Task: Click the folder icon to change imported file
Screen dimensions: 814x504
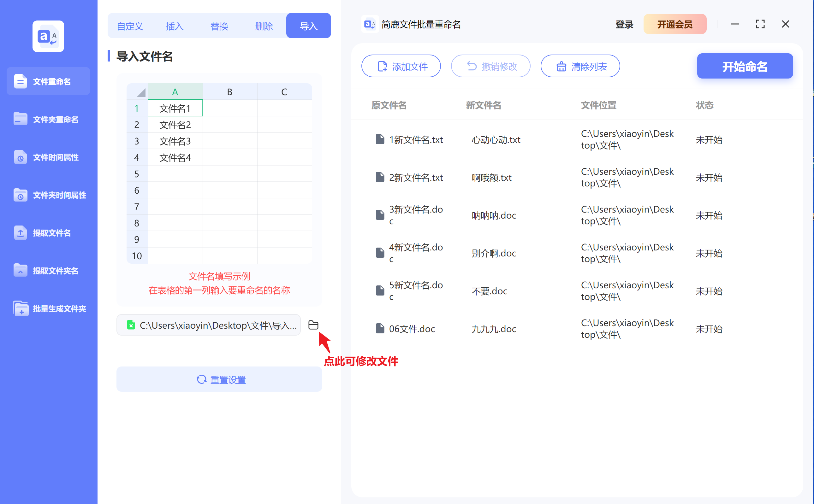Action: (313, 325)
